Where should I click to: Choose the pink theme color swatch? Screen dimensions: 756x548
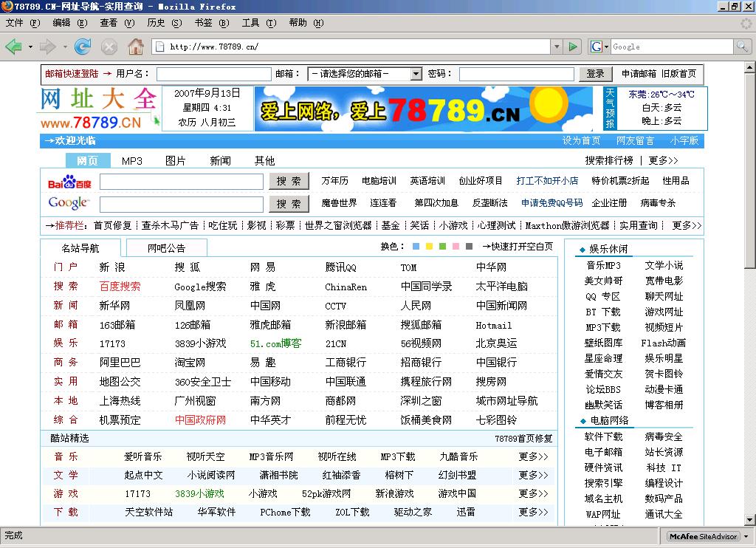coord(456,247)
